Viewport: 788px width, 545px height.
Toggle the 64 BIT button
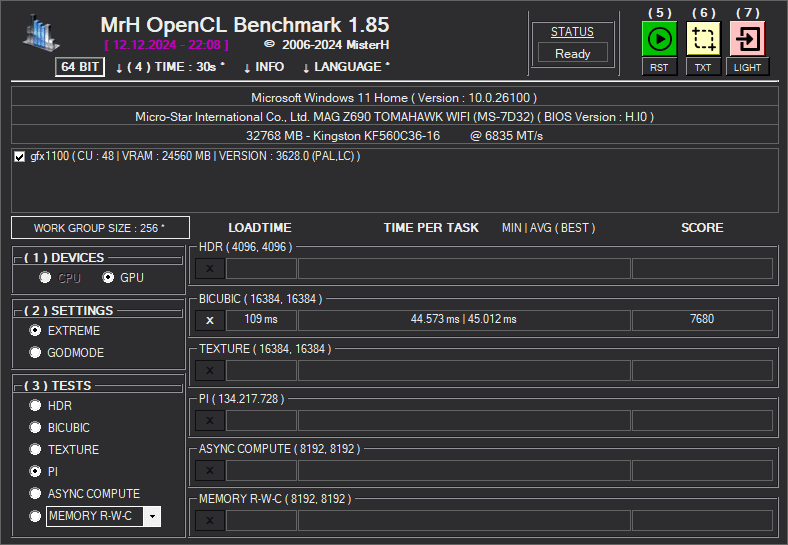(x=80, y=67)
